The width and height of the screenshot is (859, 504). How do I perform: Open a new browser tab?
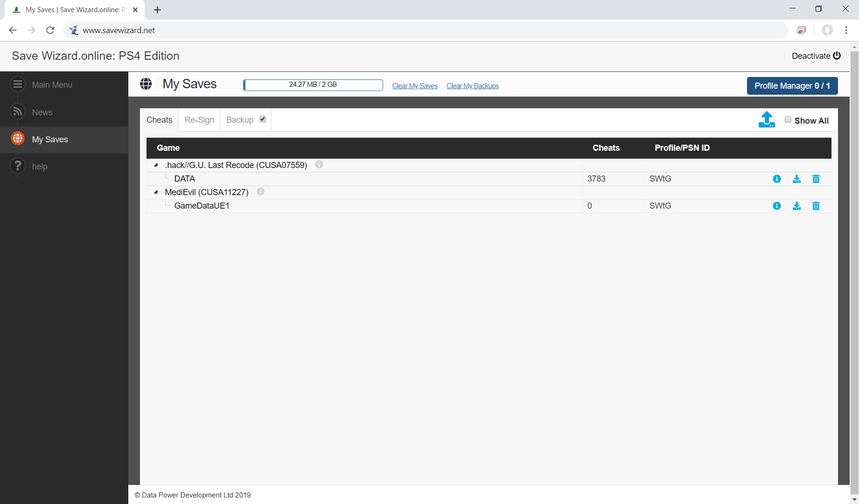click(157, 10)
